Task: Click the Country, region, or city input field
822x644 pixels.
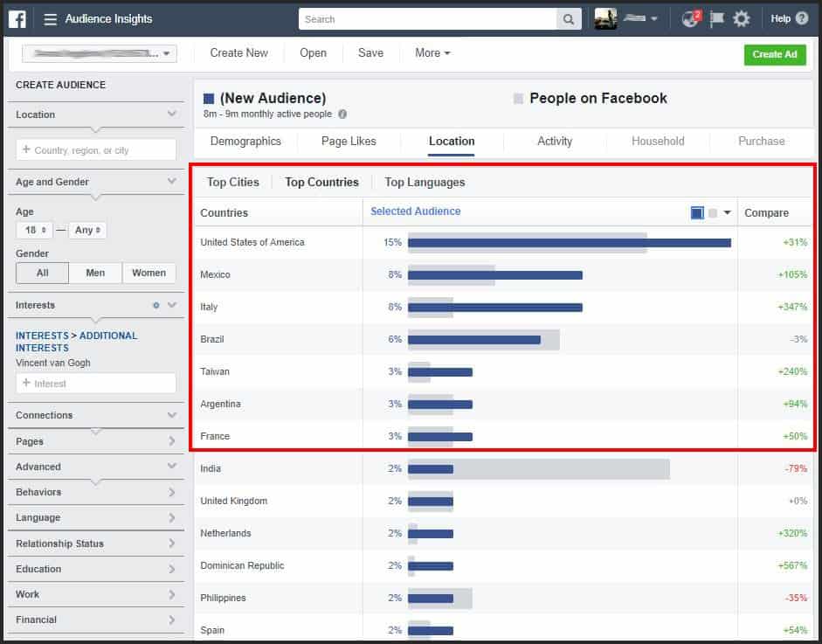Action: [95, 149]
